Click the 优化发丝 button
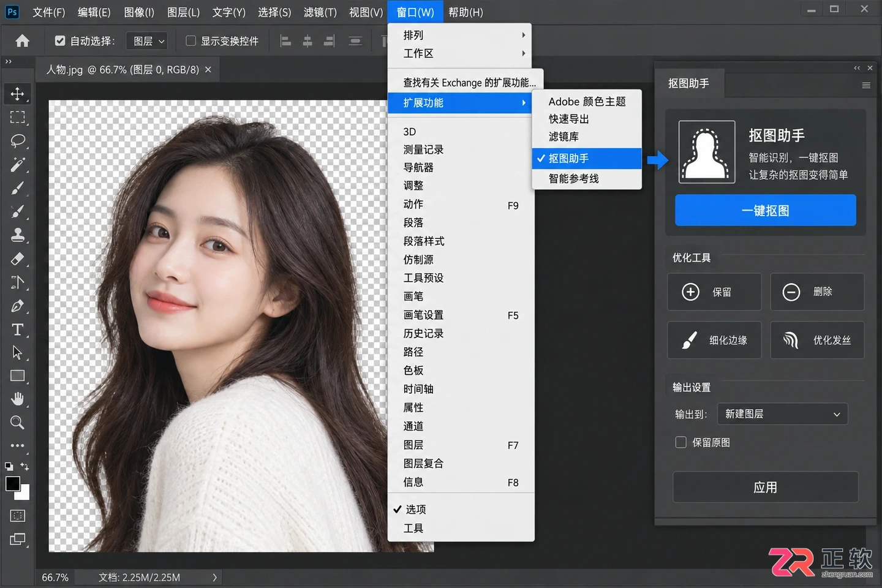882x588 pixels. click(817, 340)
